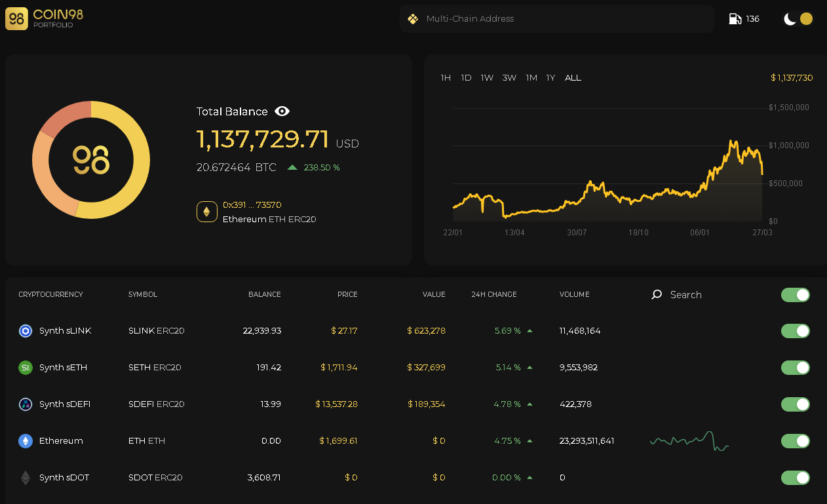Click the 23,293,511,641 volume cell
The height and width of the screenshot is (504, 827).
(x=587, y=441)
